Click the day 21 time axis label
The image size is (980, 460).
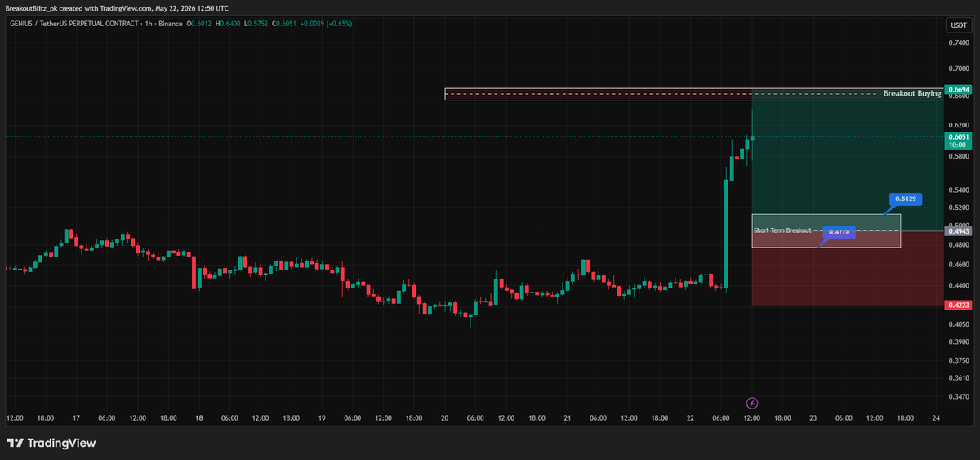click(x=568, y=418)
